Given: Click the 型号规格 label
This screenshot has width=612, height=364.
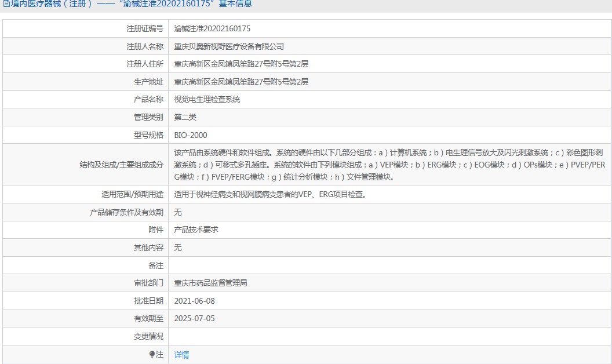Looking at the screenshot, I should point(149,135).
